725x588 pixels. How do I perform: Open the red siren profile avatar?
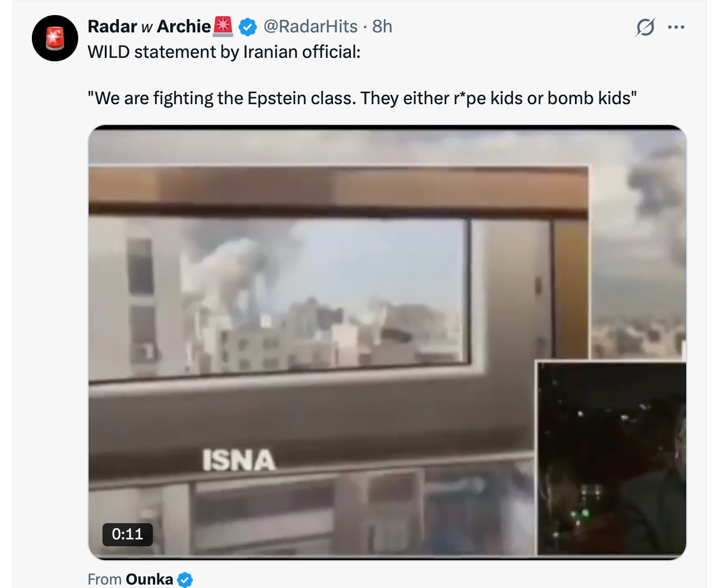tap(55, 38)
